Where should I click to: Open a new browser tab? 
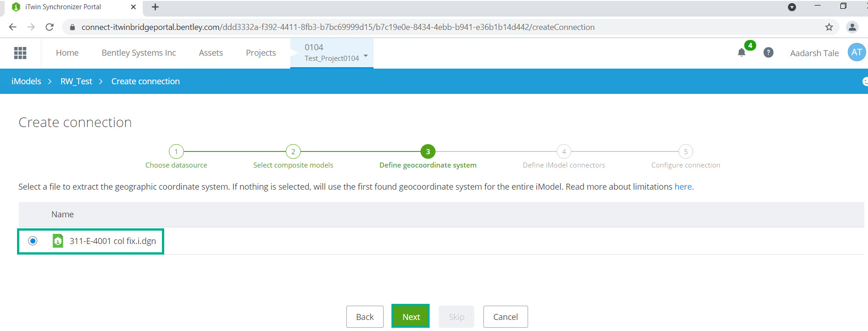click(155, 7)
